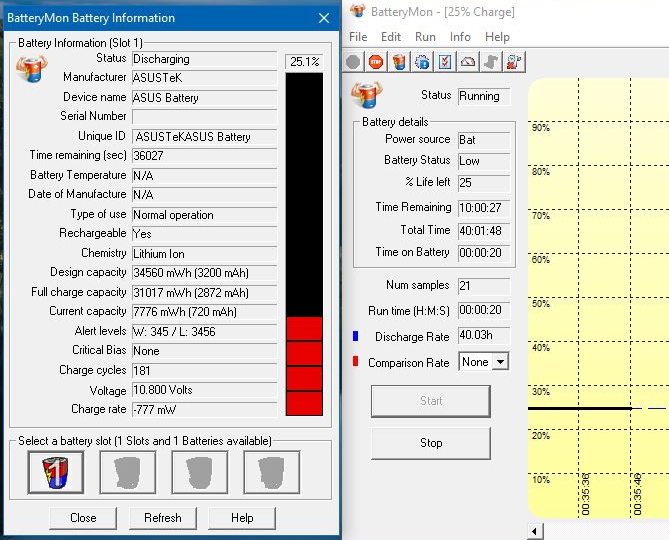Click the fourth greyed battery slot
Image resolution: width=669 pixels, height=540 pixels.
272,472
